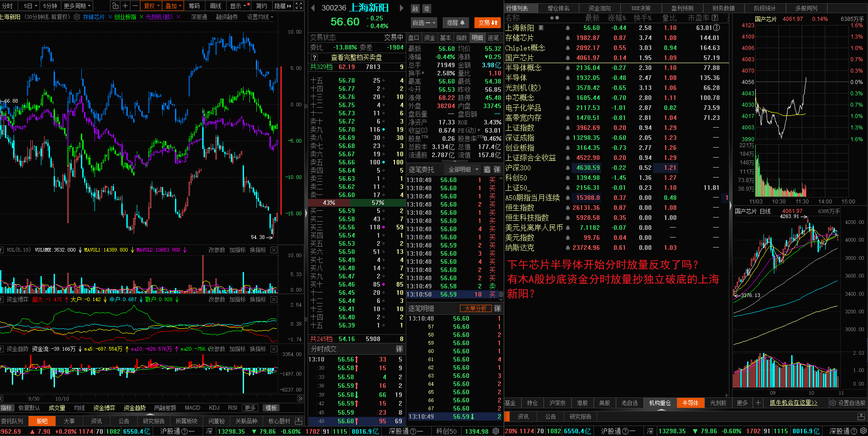Click 查看完整档买卖盘 link
This screenshot has height=436, width=868.
point(356,58)
